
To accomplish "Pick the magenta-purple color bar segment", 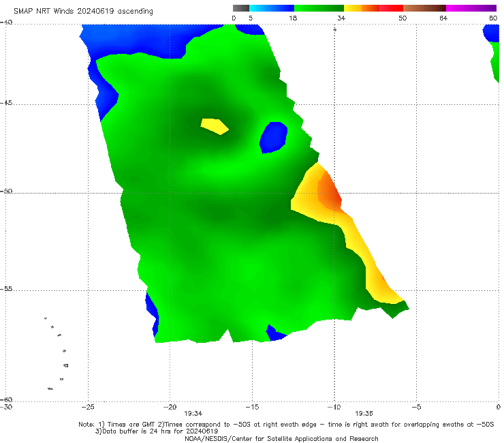I will [x=471, y=8].
